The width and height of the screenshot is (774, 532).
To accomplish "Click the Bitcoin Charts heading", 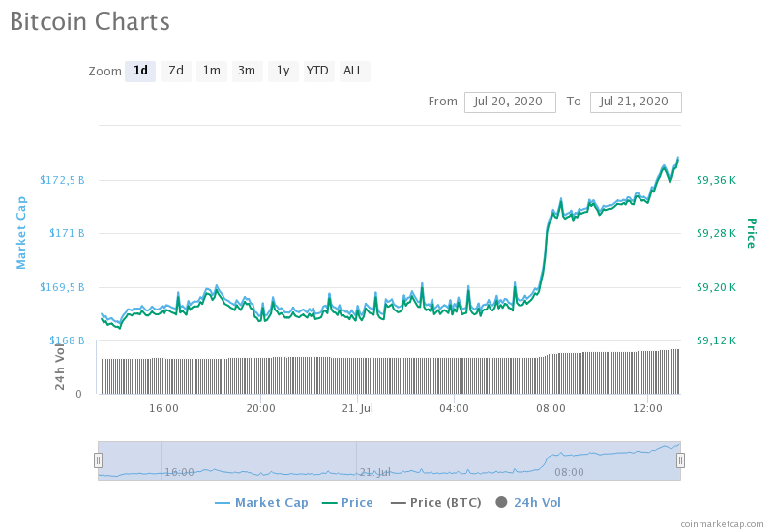I will point(90,21).
